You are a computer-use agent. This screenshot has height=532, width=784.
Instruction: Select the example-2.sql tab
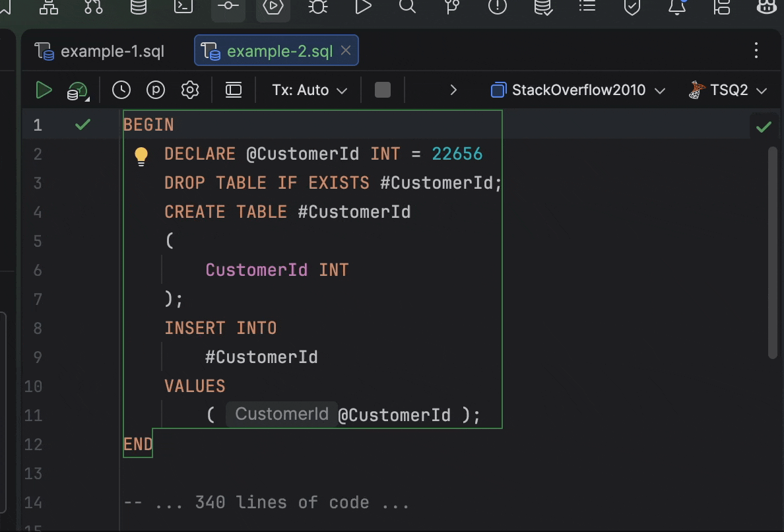tap(277, 51)
